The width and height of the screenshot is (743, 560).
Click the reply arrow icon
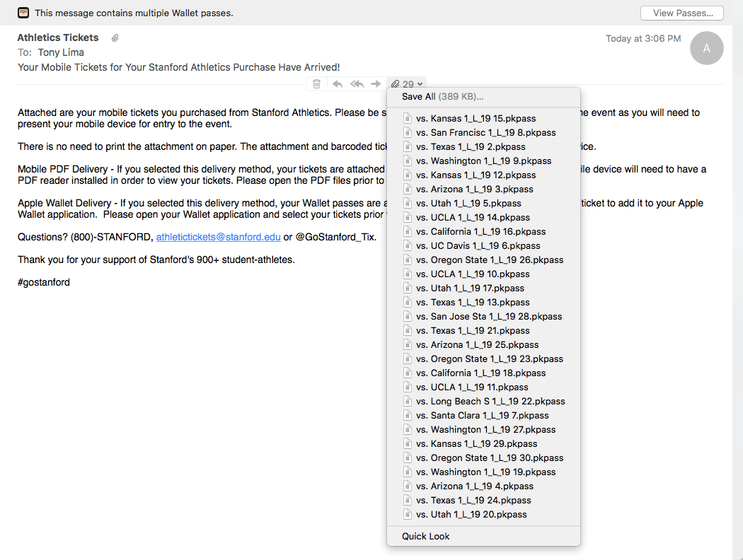coord(338,83)
